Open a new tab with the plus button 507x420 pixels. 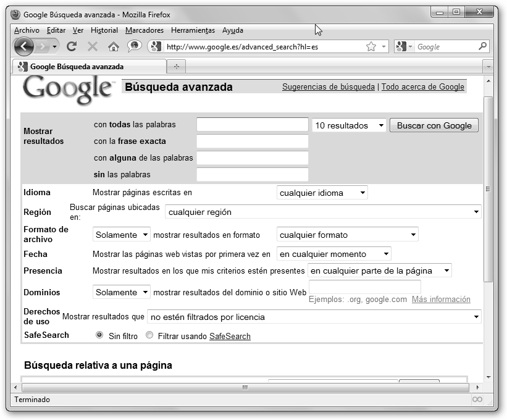click(177, 67)
